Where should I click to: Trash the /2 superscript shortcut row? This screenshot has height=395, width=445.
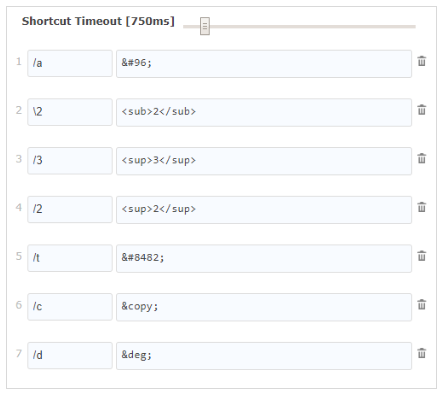pos(422,207)
